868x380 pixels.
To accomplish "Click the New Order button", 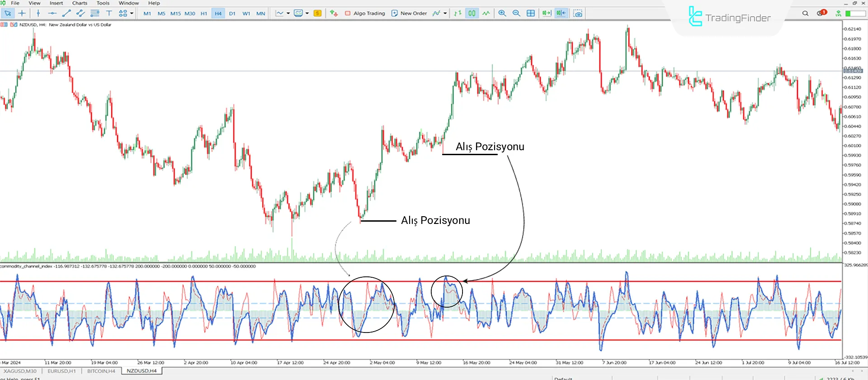I will (x=409, y=14).
